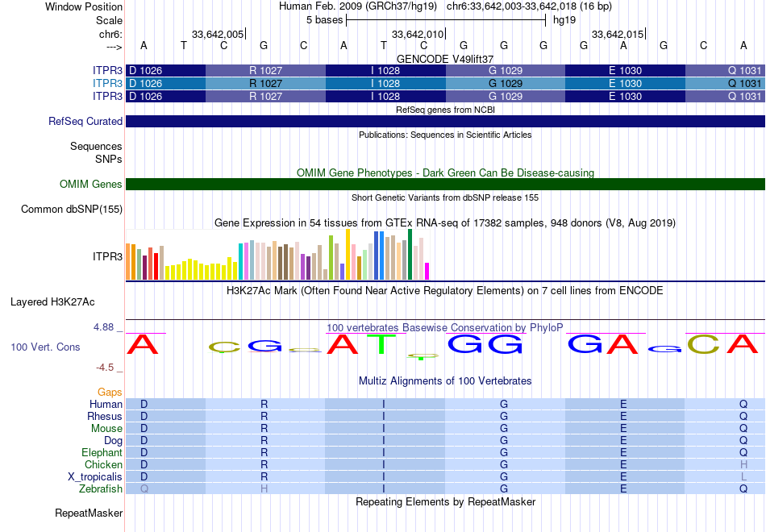Open the OMIM Genes track label

click(x=91, y=184)
